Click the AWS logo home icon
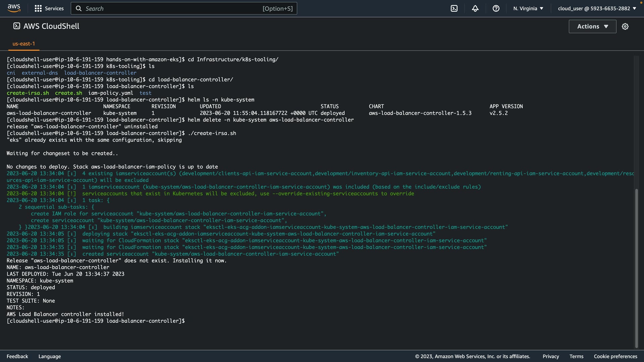Screen dimensions: 644x362 [x=14, y=8]
